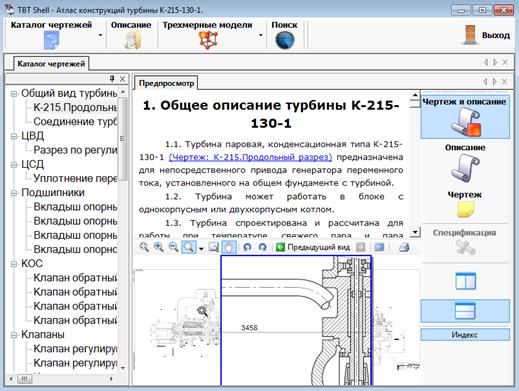Image resolution: width=519 pixels, height=391 pixels.
Task: Open the zoom tool dropdown arrow
Action: [x=201, y=249]
